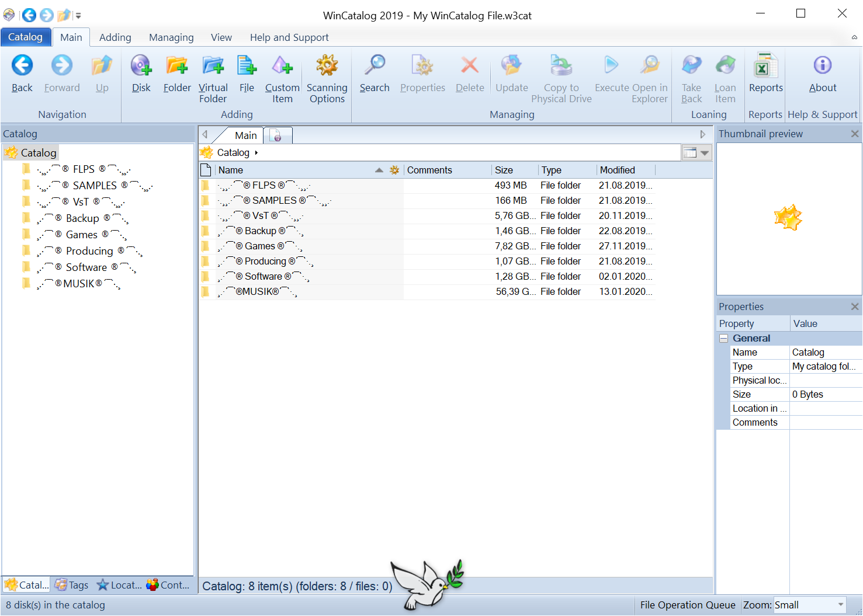Select the Catalog bottom tab
Image resolution: width=863 pixels, height=616 pixels.
26,585
